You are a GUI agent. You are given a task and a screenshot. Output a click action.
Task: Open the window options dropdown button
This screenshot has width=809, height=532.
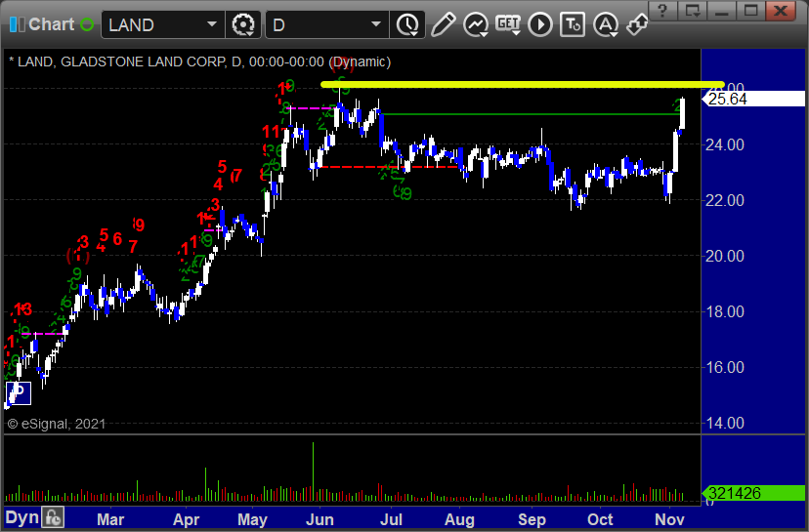[692, 11]
